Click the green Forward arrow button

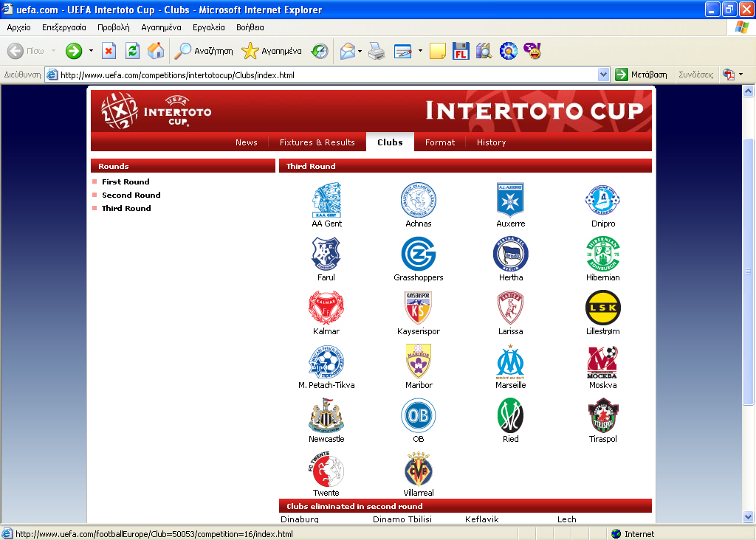(x=74, y=51)
